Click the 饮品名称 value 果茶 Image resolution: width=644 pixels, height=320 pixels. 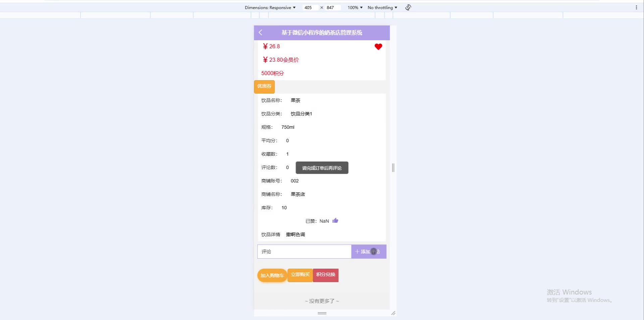click(296, 100)
